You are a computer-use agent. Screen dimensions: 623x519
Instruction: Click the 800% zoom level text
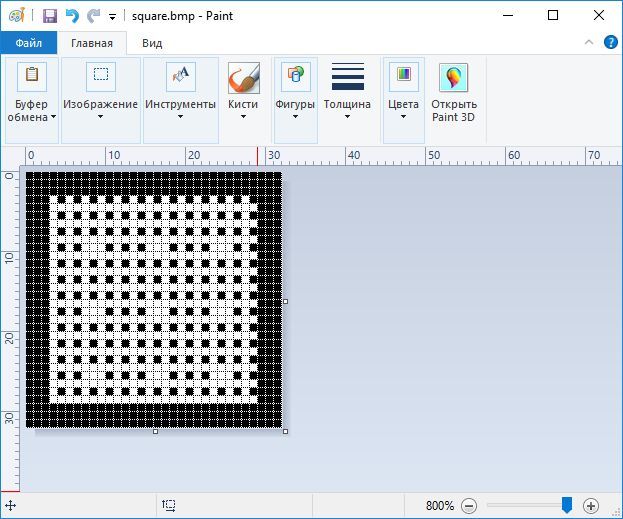(440, 506)
